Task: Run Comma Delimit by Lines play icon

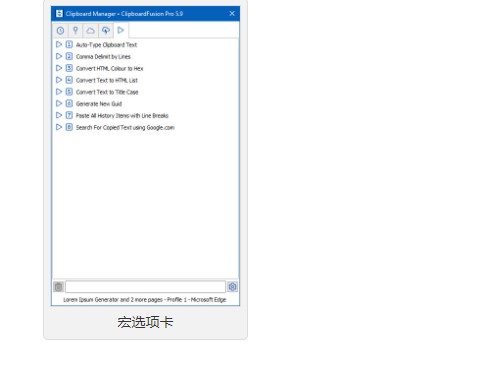Action: (59, 56)
